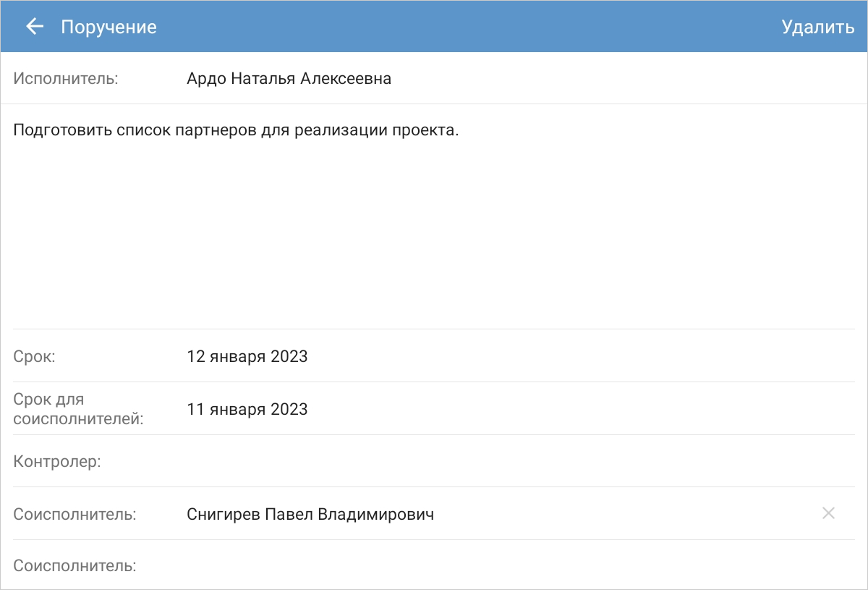The width and height of the screenshot is (868, 590).
Task: Open the Срок date 12 января 2023
Action: tap(247, 356)
